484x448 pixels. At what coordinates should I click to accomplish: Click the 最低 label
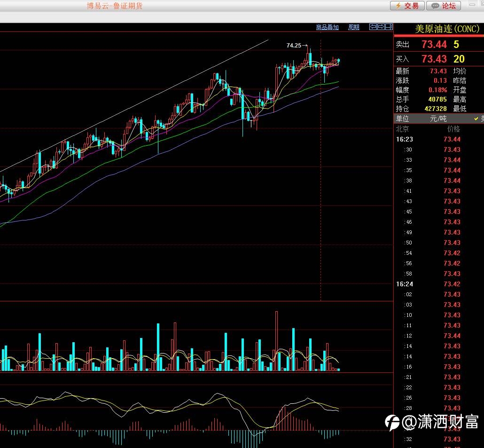pyautogui.click(x=460, y=109)
